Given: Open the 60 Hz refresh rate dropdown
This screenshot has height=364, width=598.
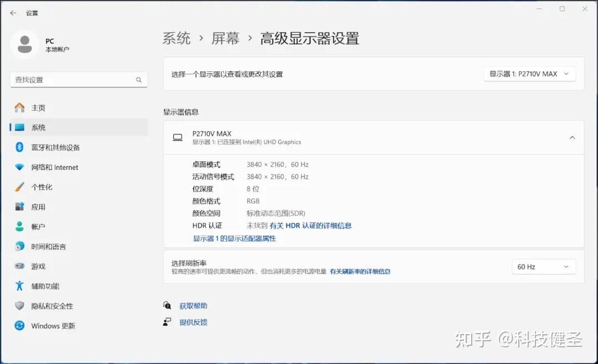Looking at the screenshot, I should pos(543,266).
